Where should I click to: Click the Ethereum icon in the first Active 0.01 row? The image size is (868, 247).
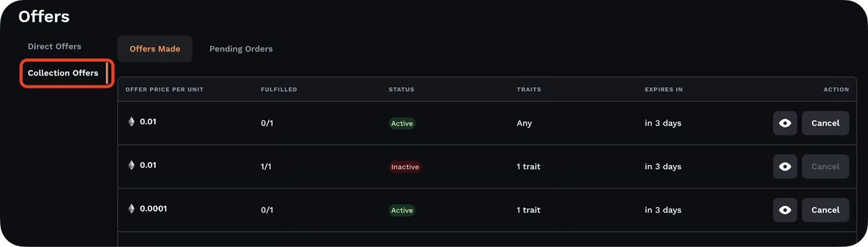click(x=131, y=122)
